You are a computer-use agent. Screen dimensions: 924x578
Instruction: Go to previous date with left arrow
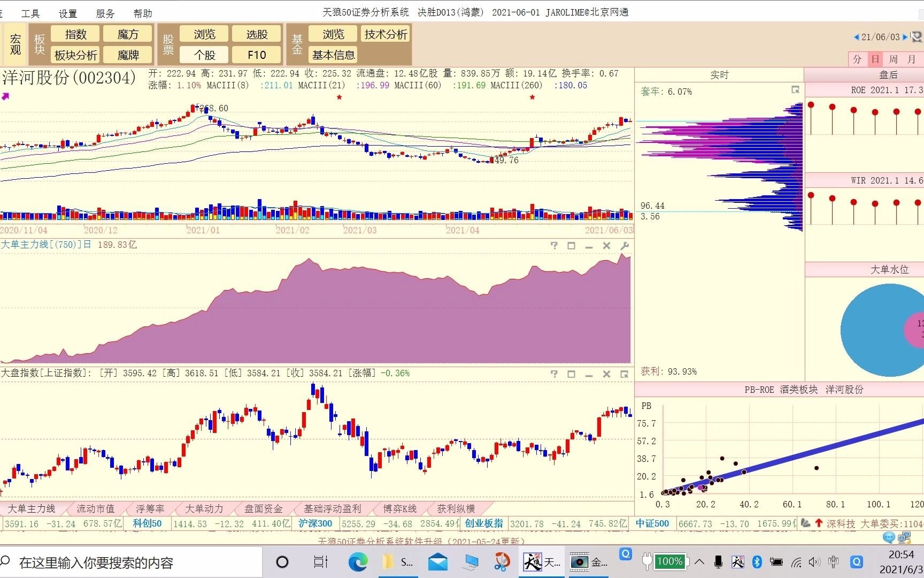856,37
